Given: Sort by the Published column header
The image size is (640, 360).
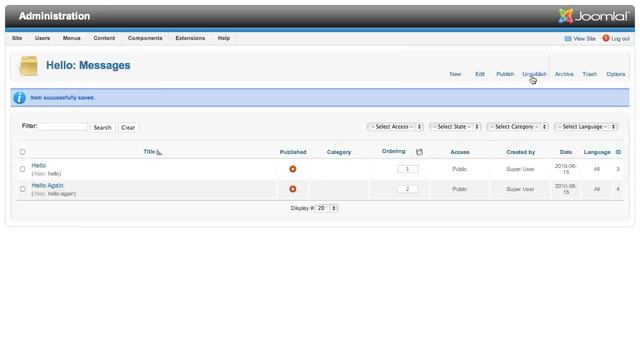Looking at the screenshot, I should (x=293, y=152).
